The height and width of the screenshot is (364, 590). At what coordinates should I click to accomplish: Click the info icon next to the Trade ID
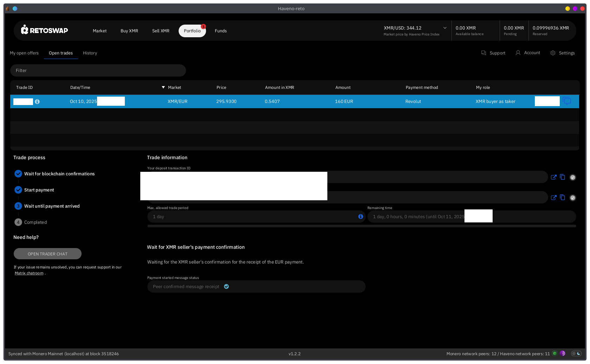click(x=37, y=102)
